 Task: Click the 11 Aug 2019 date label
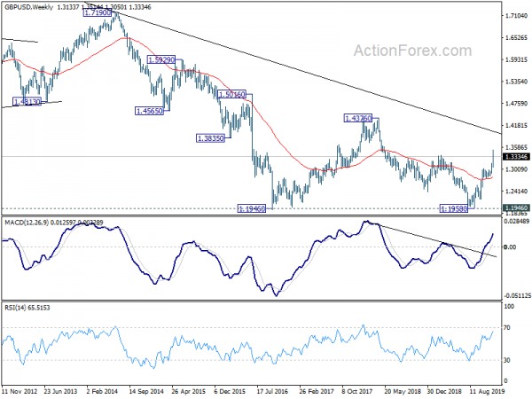(x=487, y=391)
